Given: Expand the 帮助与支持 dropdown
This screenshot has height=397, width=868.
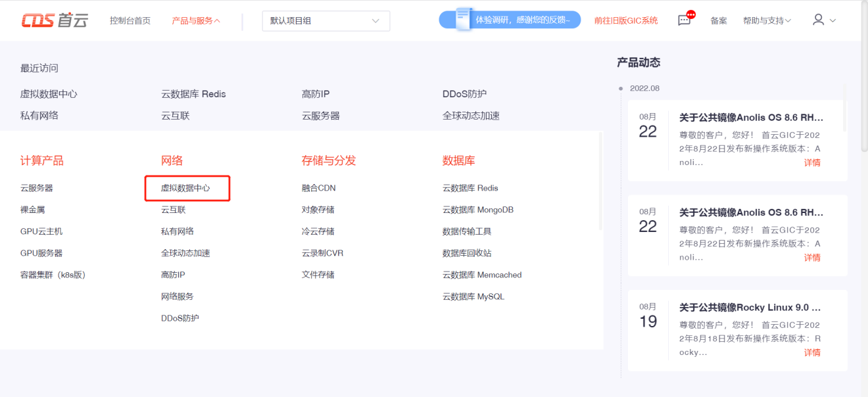Looking at the screenshot, I should click(767, 21).
